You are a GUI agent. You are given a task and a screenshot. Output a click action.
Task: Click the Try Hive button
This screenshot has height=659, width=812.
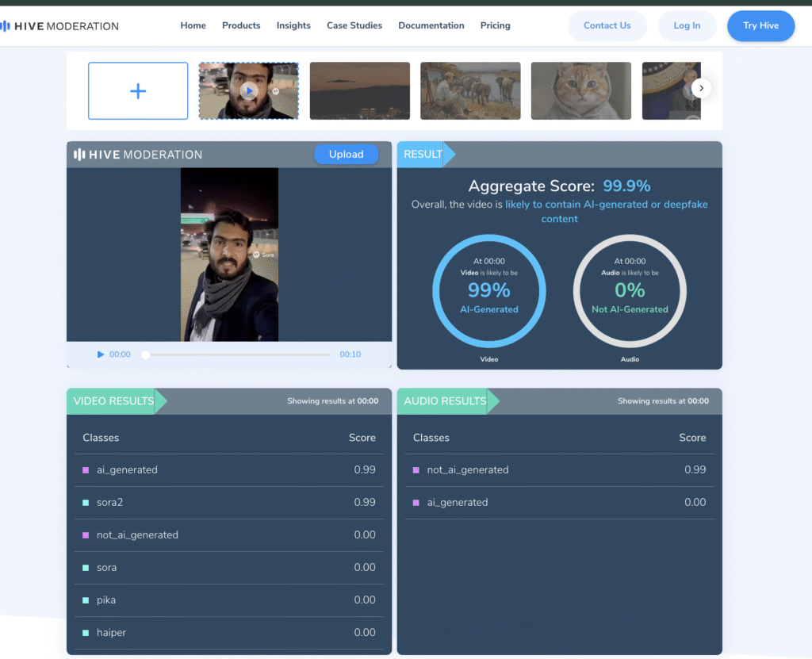point(760,25)
